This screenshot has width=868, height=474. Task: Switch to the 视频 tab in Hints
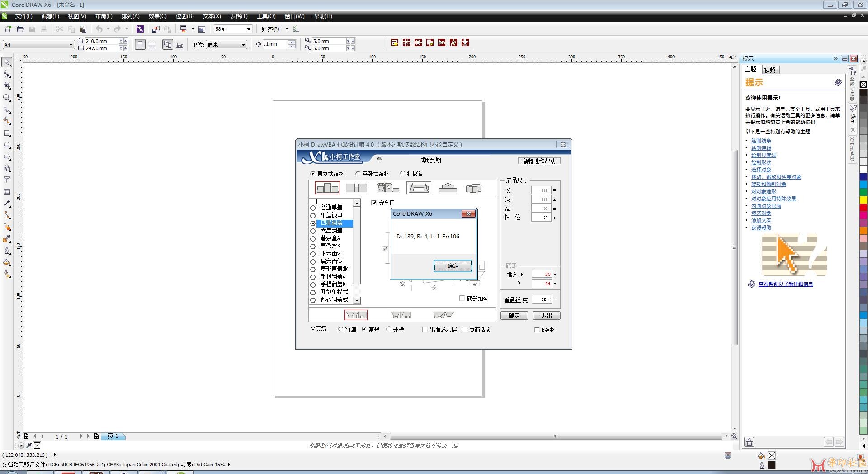[770, 70]
